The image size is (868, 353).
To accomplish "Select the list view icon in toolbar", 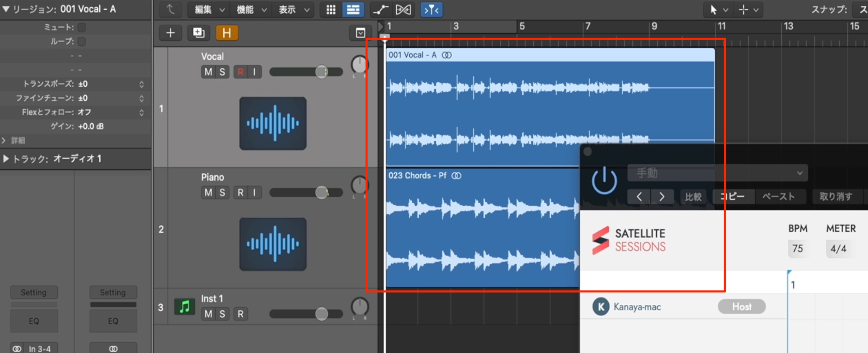I will tap(353, 10).
